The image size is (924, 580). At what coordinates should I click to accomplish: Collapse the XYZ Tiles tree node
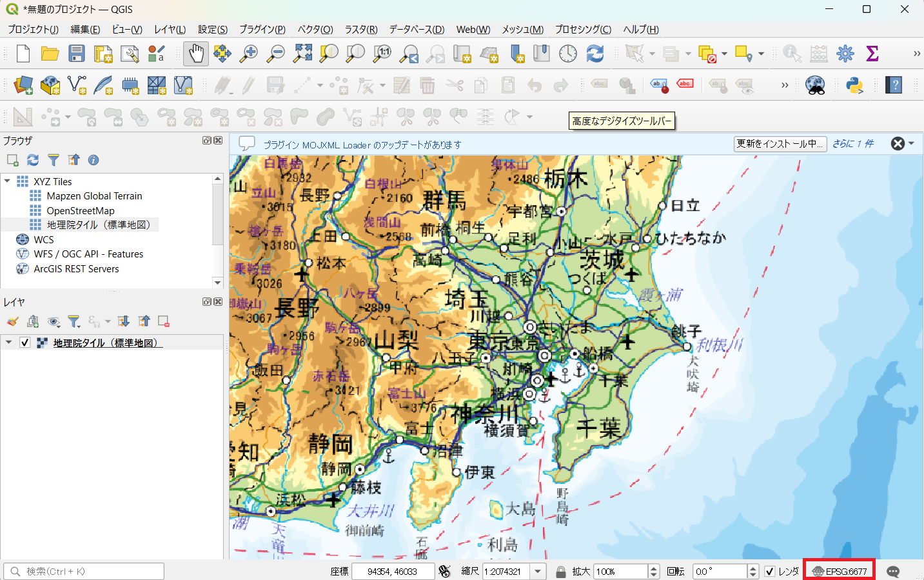tap(8, 181)
